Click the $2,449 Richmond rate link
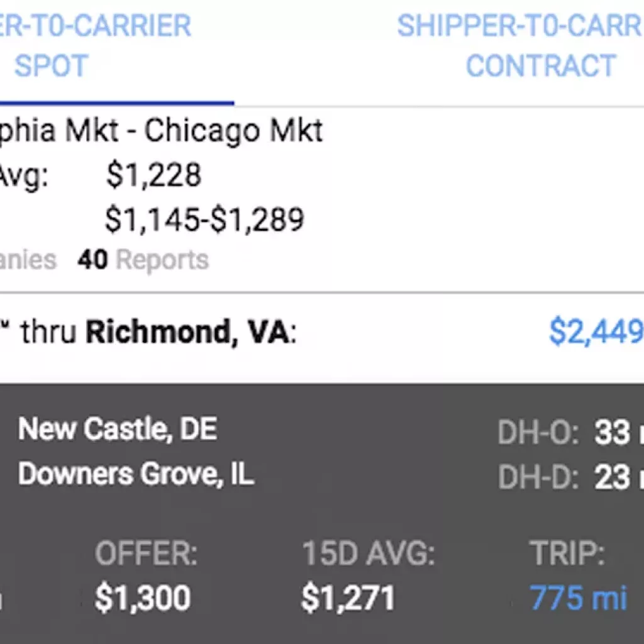The width and height of the screenshot is (644, 644). coord(596,331)
